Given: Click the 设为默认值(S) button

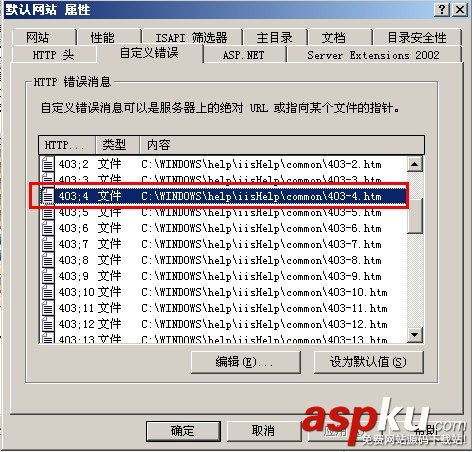Looking at the screenshot, I should click(x=368, y=362).
